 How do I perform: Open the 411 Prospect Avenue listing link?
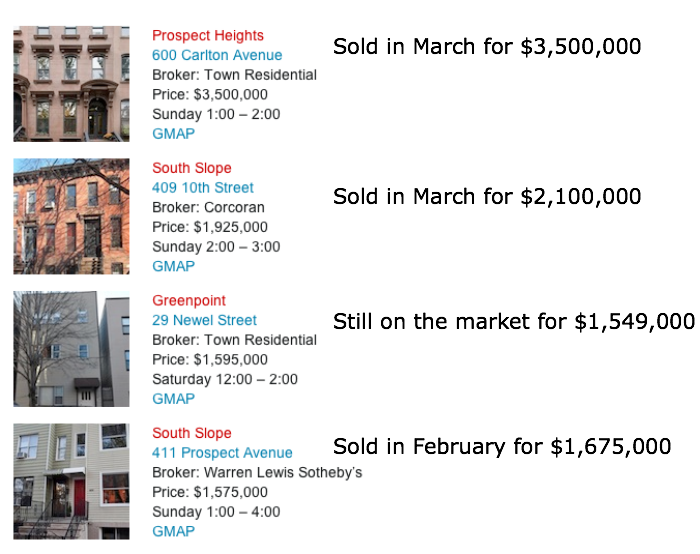(x=222, y=453)
